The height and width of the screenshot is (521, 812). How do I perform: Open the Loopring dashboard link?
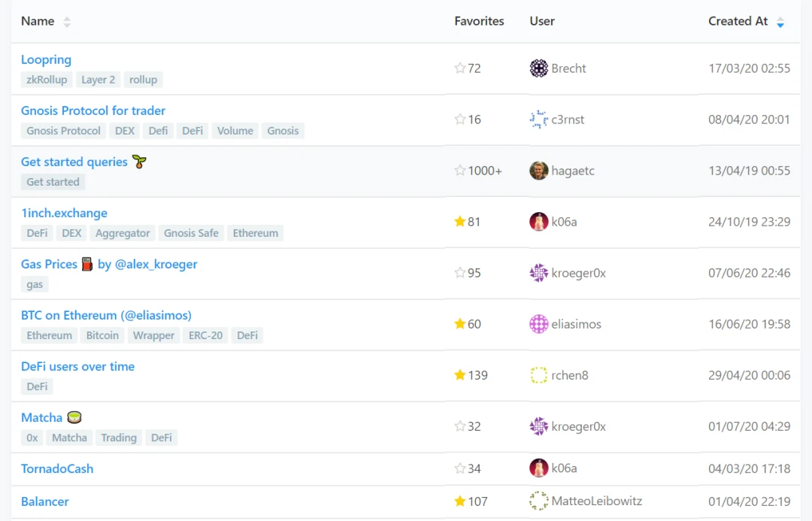click(x=46, y=59)
